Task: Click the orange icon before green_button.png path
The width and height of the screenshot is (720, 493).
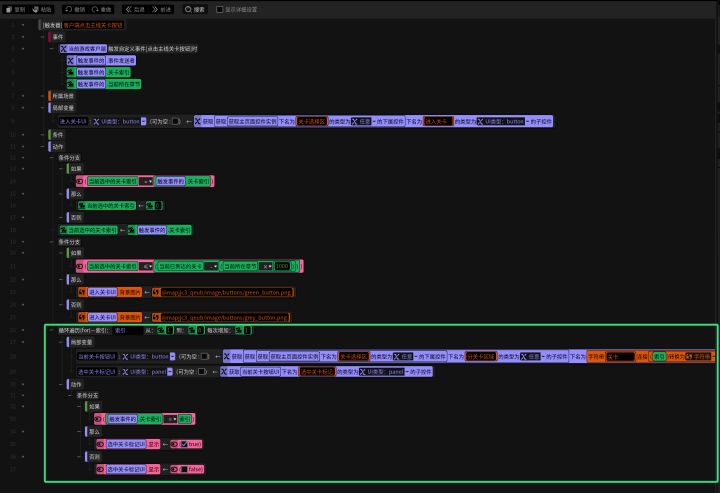Action: click(157, 291)
